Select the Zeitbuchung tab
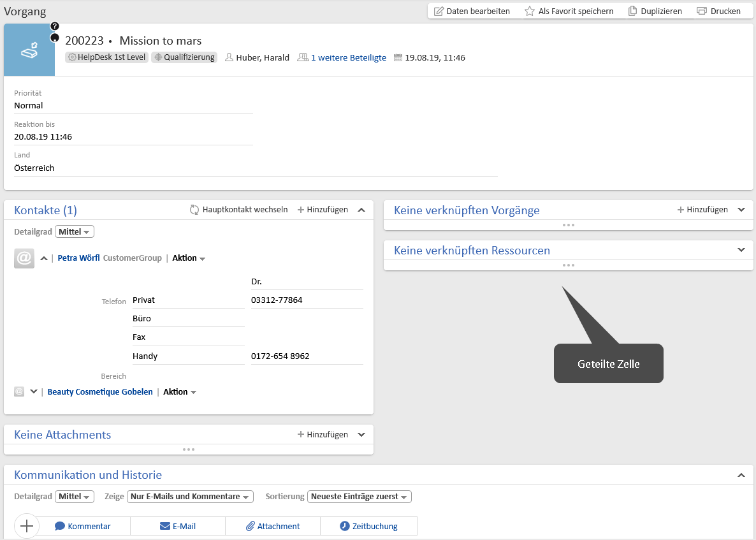 (x=369, y=526)
